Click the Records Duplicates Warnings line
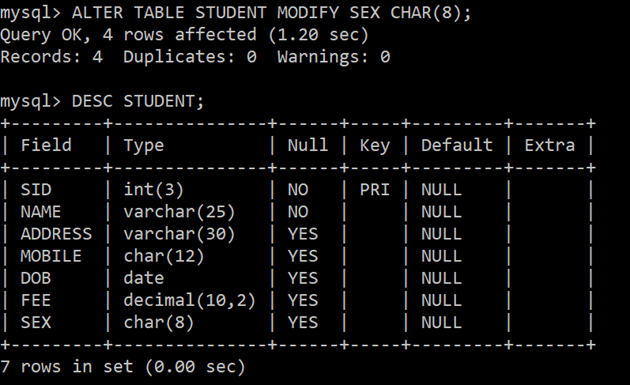The image size is (630, 385). (x=195, y=57)
